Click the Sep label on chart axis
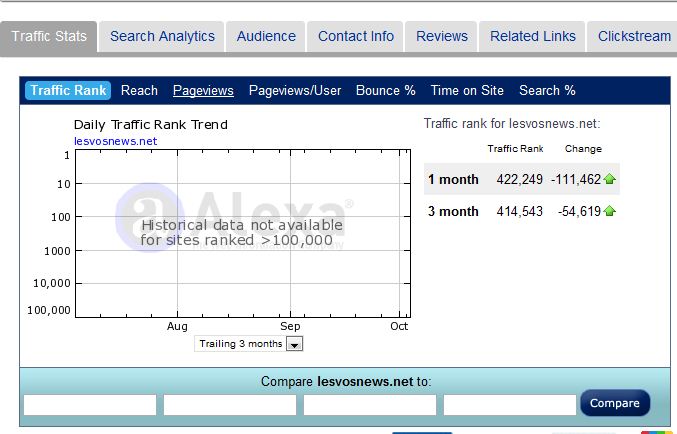The height and width of the screenshot is (434, 677). click(x=290, y=326)
